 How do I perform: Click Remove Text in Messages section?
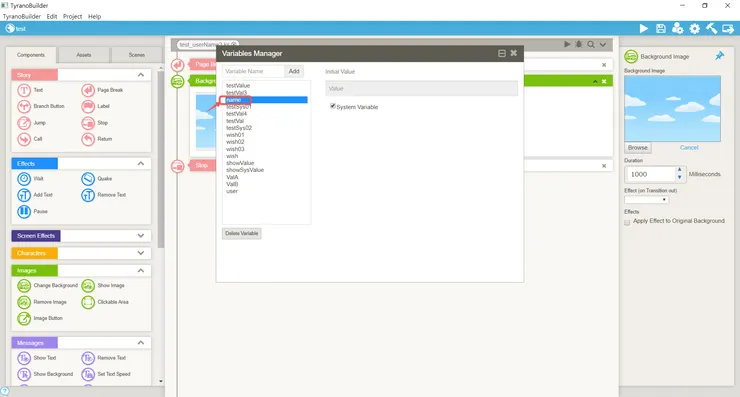click(88, 358)
